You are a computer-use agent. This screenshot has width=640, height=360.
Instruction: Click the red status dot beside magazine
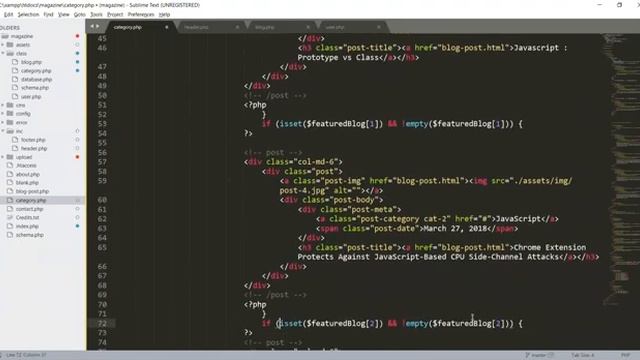[77, 36]
